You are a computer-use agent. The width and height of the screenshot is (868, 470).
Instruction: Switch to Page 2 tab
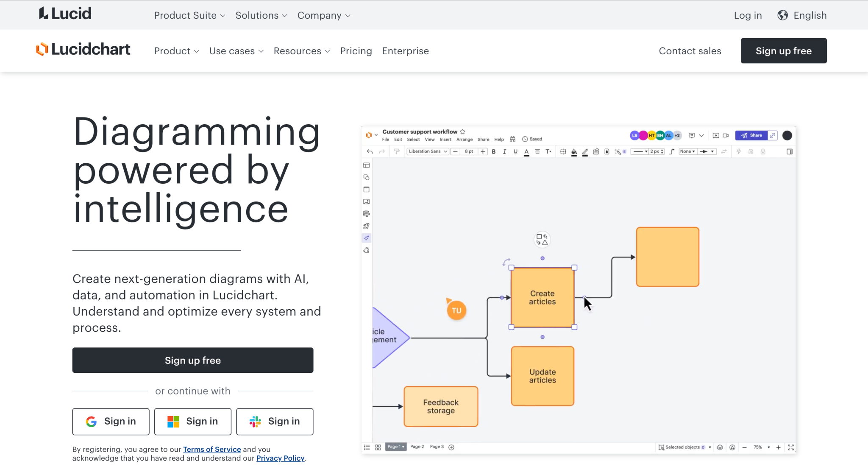[x=417, y=447]
